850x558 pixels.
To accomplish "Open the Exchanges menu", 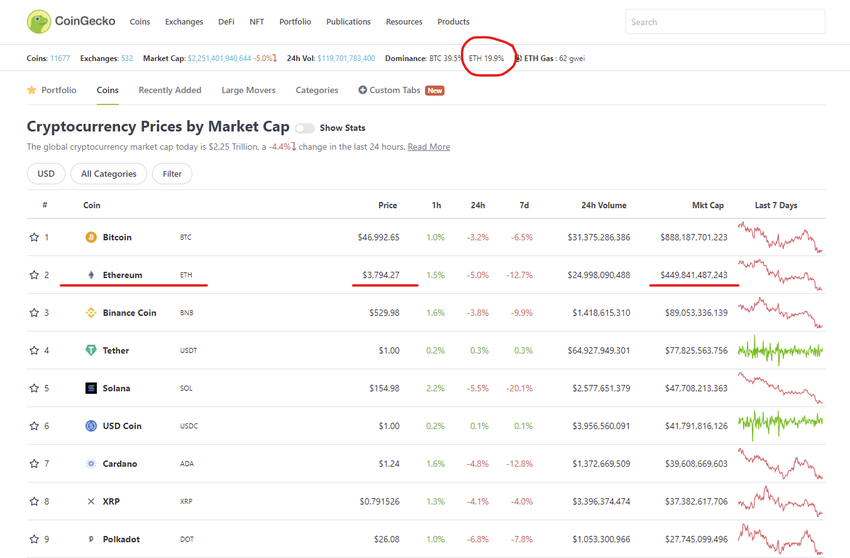I will [184, 22].
